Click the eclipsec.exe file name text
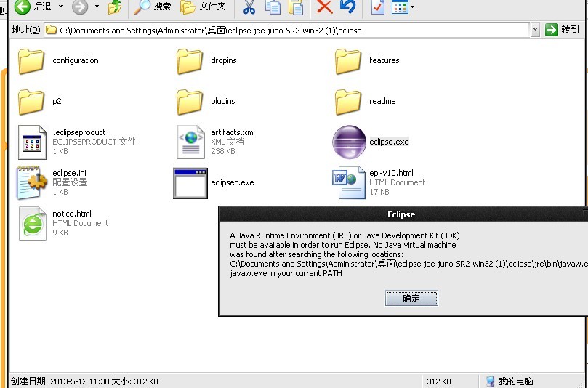588x388 pixels. [x=232, y=183]
